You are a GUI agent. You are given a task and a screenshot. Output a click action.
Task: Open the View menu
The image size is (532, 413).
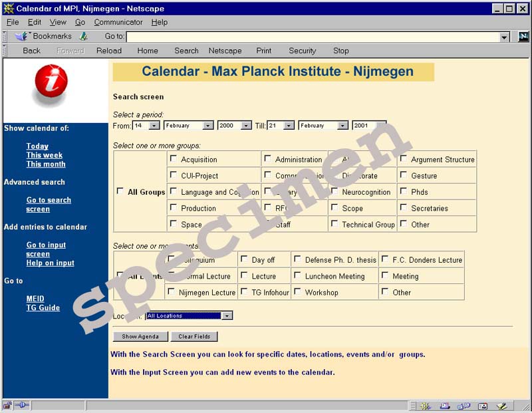point(58,22)
